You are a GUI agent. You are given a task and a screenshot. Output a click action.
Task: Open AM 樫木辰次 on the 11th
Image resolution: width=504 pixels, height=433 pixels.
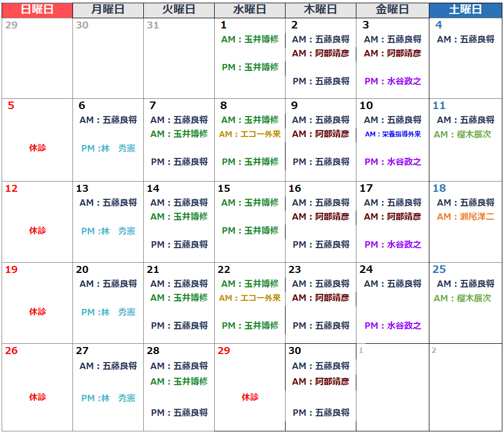[462, 134]
